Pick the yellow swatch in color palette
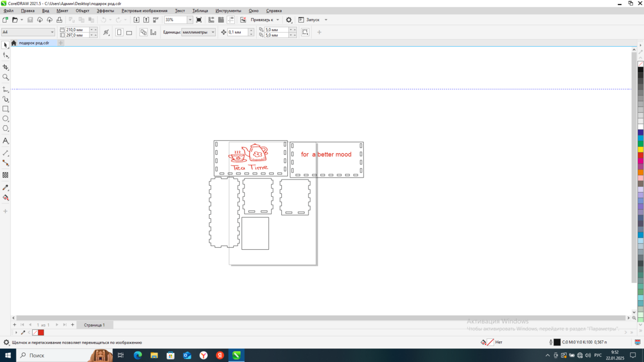The width and height of the screenshot is (644, 362). pyautogui.click(x=640, y=149)
